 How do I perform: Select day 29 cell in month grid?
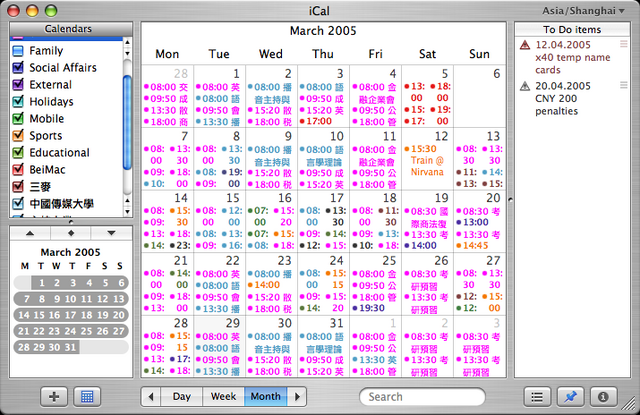click(x=220, y=346)
